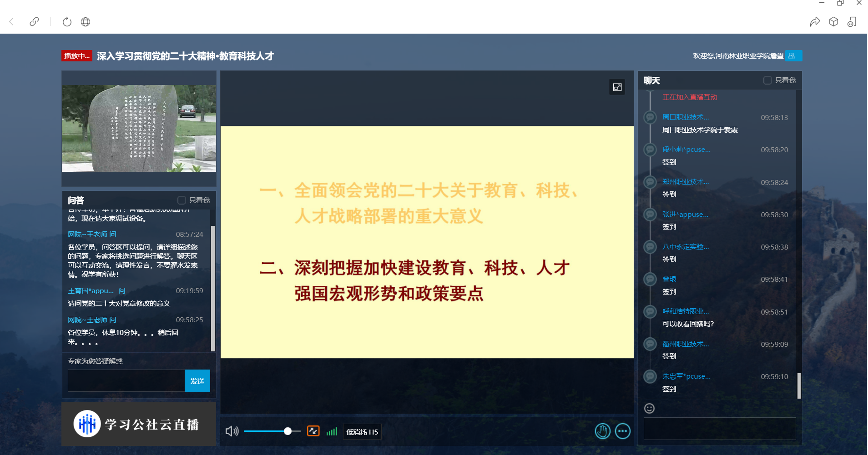Screen dimensions: 868x455
Task: Click the orange stream-switch icon beside volume
Action: (313, 431)
